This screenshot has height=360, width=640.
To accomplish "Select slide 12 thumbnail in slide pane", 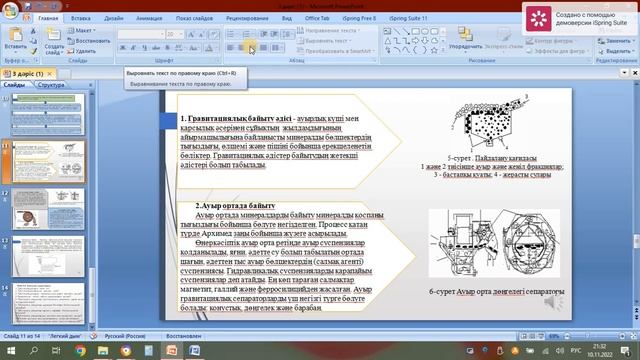I will [x=48, y=209].
